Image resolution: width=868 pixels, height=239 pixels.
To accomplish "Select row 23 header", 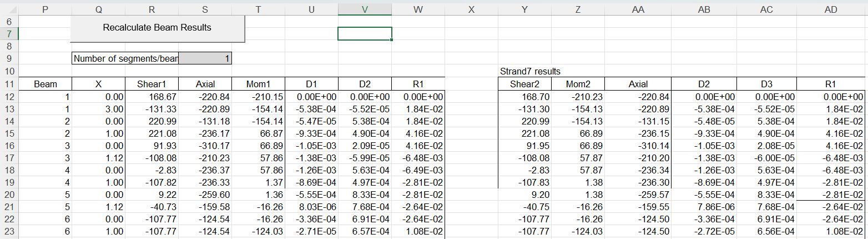I will (x=9, y=231).
